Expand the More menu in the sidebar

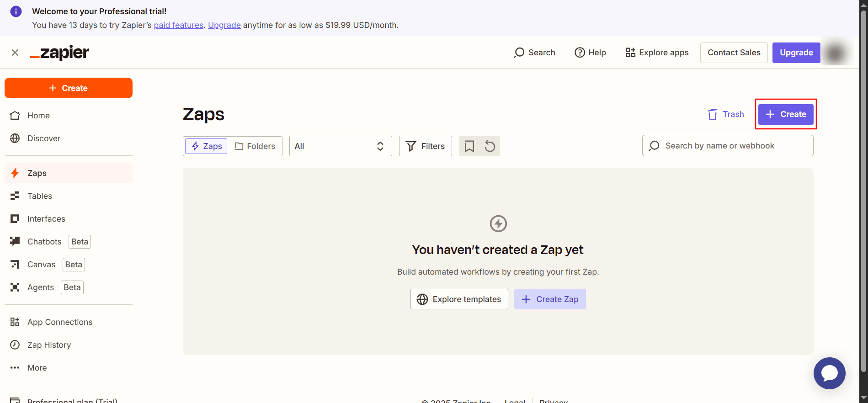click(x=69, y=368)
